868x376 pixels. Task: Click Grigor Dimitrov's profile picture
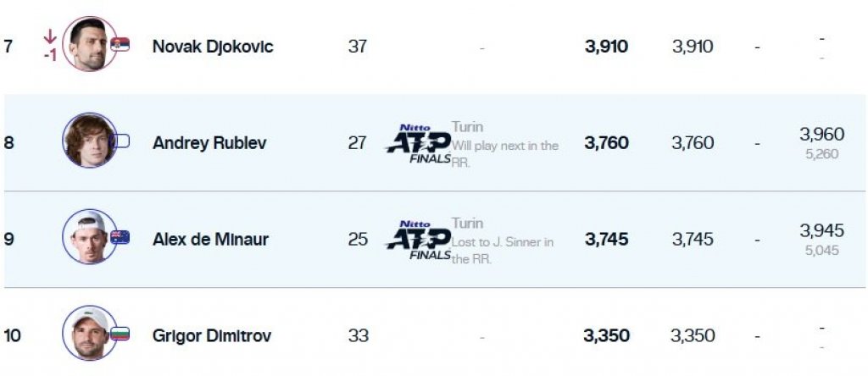(89, 334)
